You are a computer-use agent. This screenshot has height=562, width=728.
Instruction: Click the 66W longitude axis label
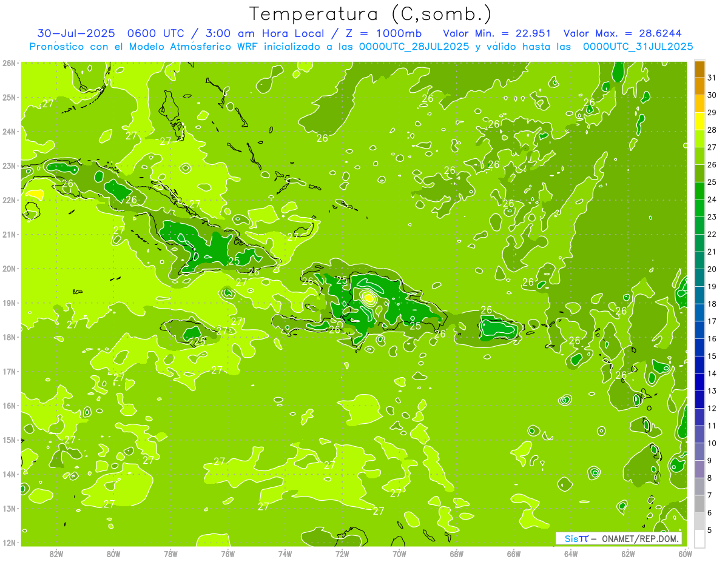(514, 554)
